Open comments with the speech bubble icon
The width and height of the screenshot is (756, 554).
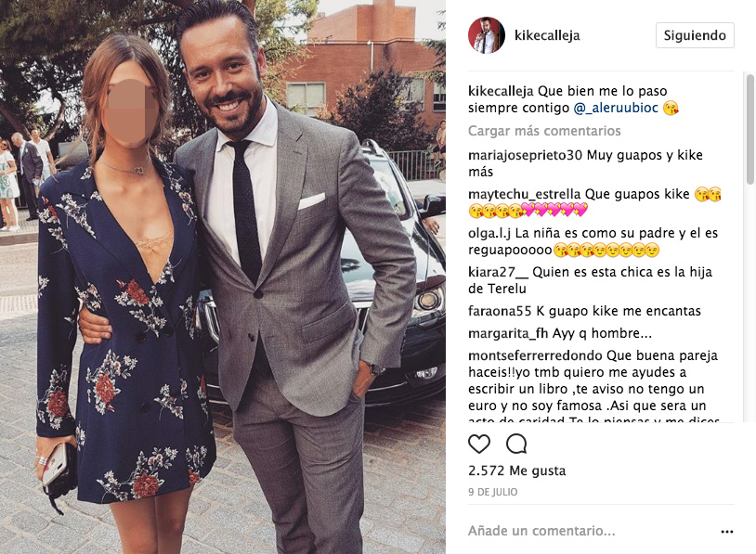click(516, 444)
